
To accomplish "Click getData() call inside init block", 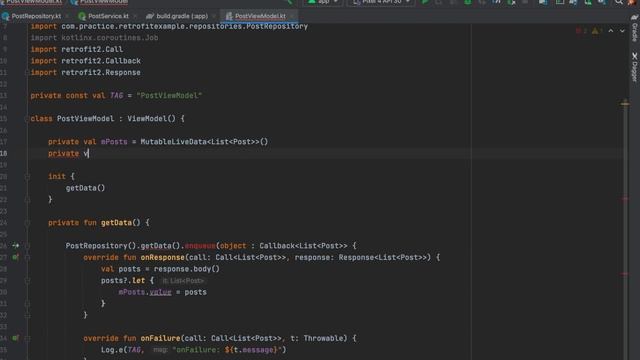I will (85, 188).
